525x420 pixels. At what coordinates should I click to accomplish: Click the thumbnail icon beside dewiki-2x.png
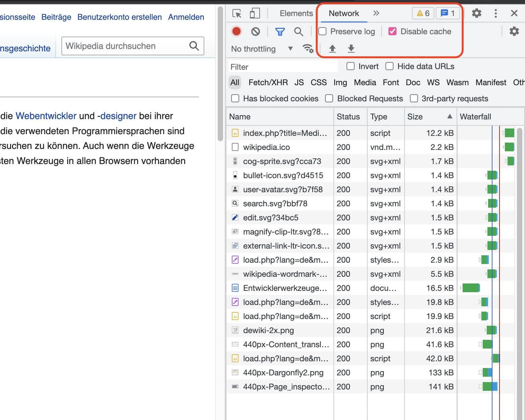pos(235,330)
